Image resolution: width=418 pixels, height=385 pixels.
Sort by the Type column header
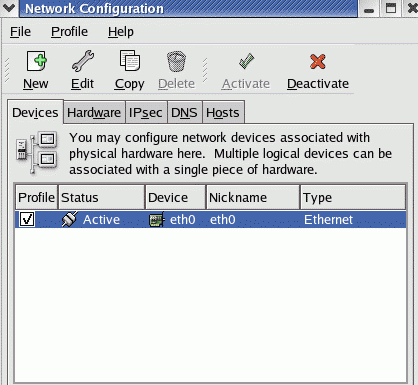[353, 197]
